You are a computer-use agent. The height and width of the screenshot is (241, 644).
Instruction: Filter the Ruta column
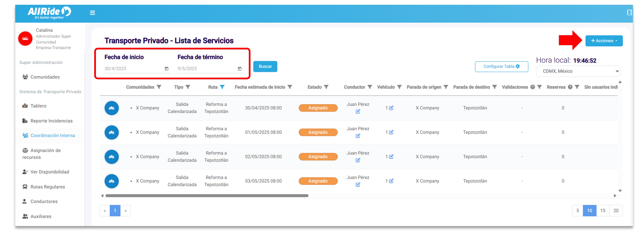tap(222, 87)
